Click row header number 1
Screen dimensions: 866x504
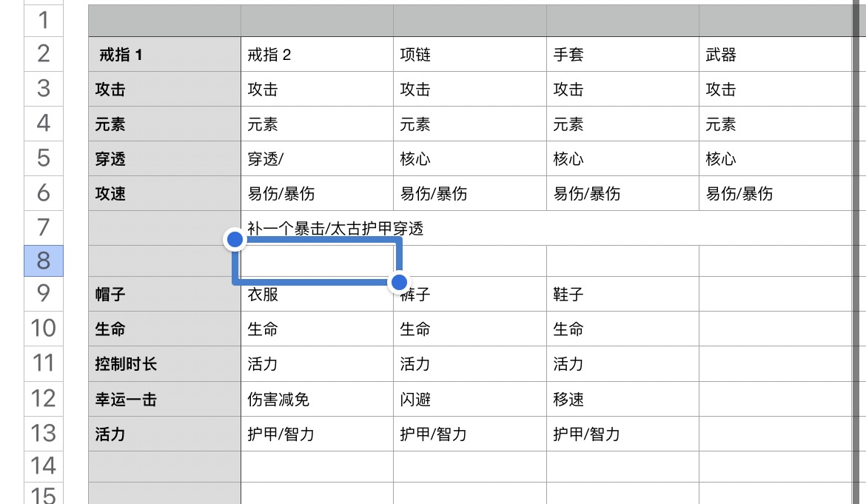pyautogui.click(x=44, y=21)
